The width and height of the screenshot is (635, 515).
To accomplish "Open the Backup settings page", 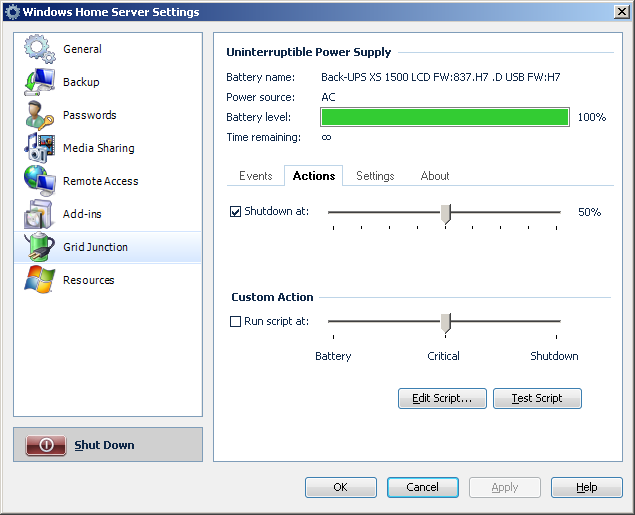I will point(108,82).
